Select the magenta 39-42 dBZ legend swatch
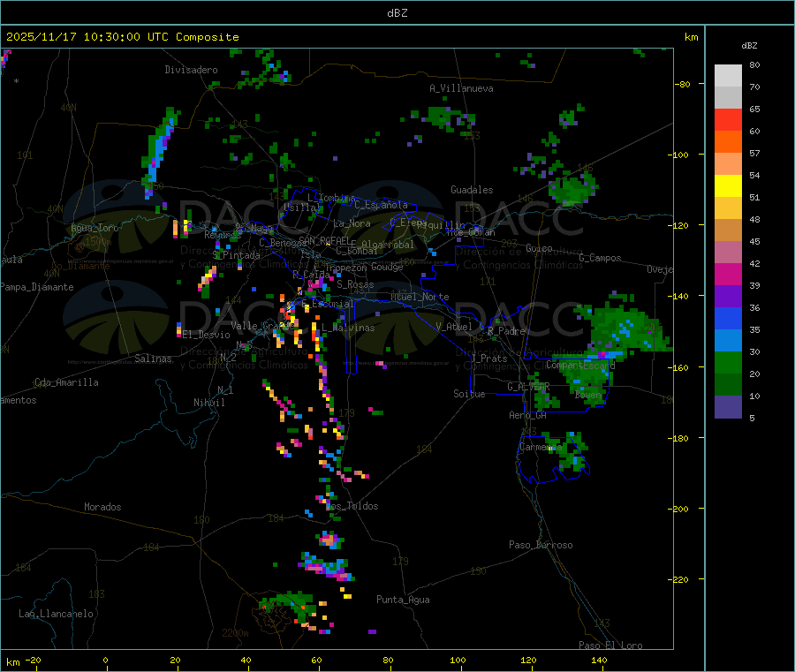The image size is (795, 672). [x=728, y=274]
